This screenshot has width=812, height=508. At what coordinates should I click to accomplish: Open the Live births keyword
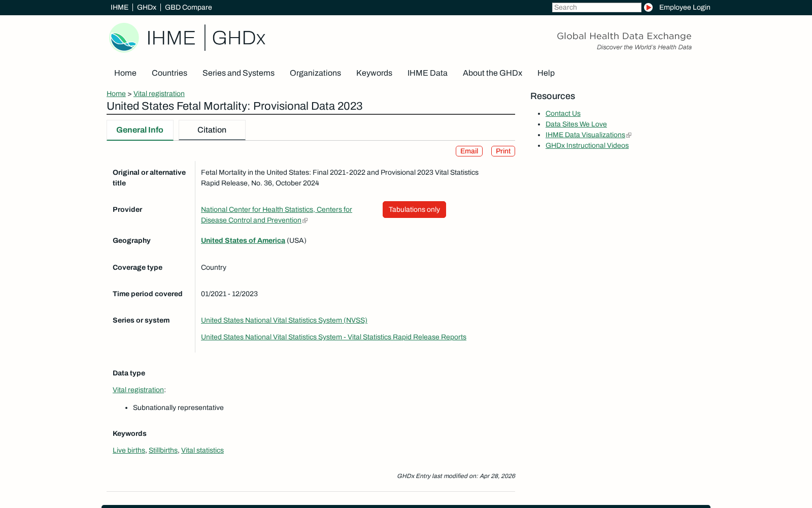(x=129, y=450)
